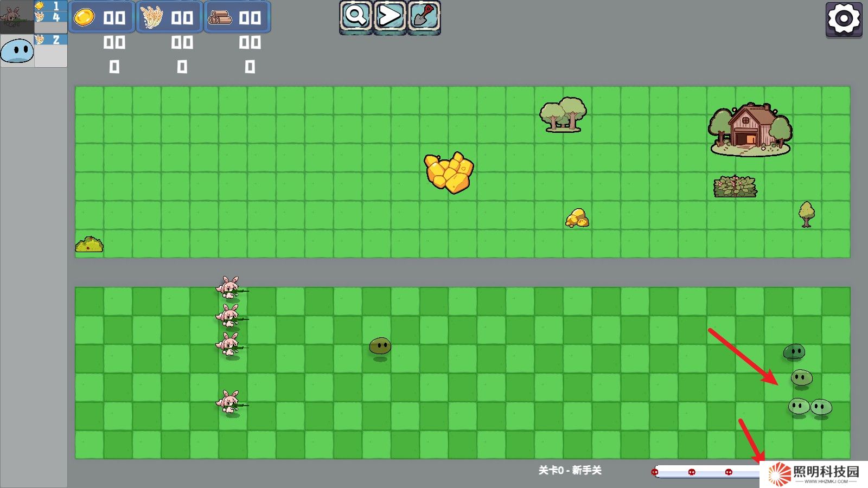
Task: Click the magnifying glass search tool
Action: click(x=356, y=16)
